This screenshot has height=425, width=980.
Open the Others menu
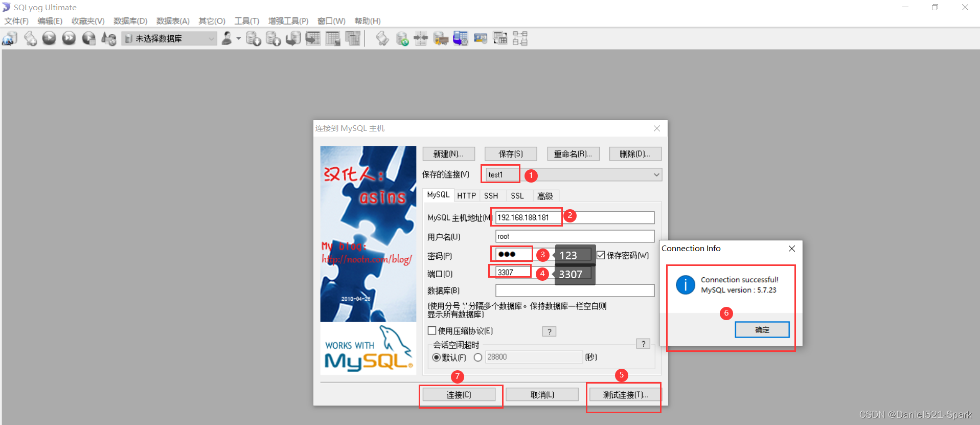(212, 21)
